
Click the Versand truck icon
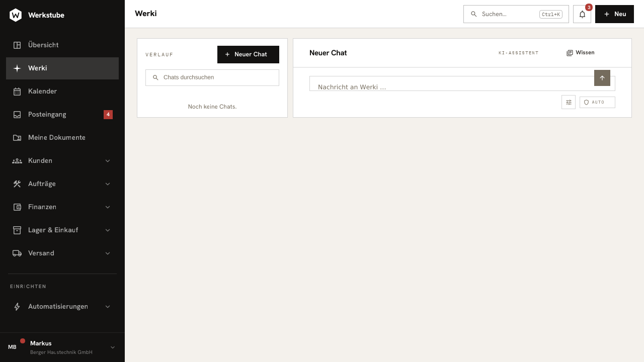(17, 253)
